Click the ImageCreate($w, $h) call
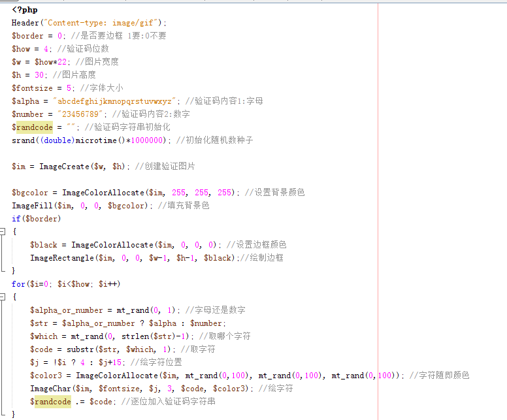Image resolution: width=507 pixels, height=420 pixels. click(82, 167)
